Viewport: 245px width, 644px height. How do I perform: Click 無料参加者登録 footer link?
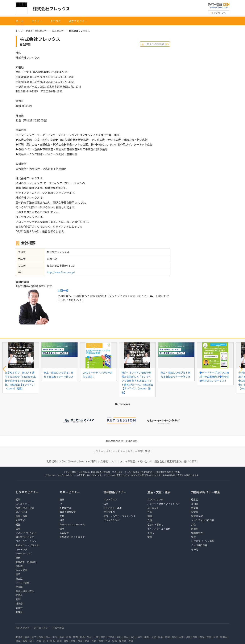click(114, 441)
